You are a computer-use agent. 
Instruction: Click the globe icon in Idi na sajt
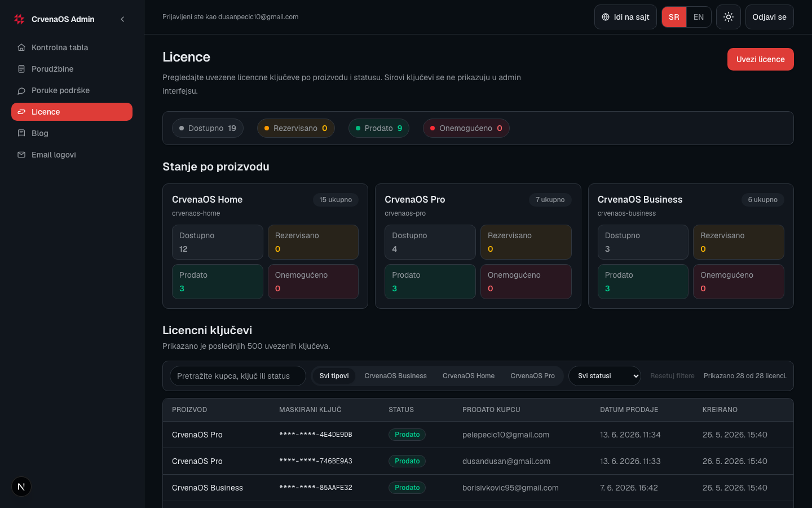606,17
